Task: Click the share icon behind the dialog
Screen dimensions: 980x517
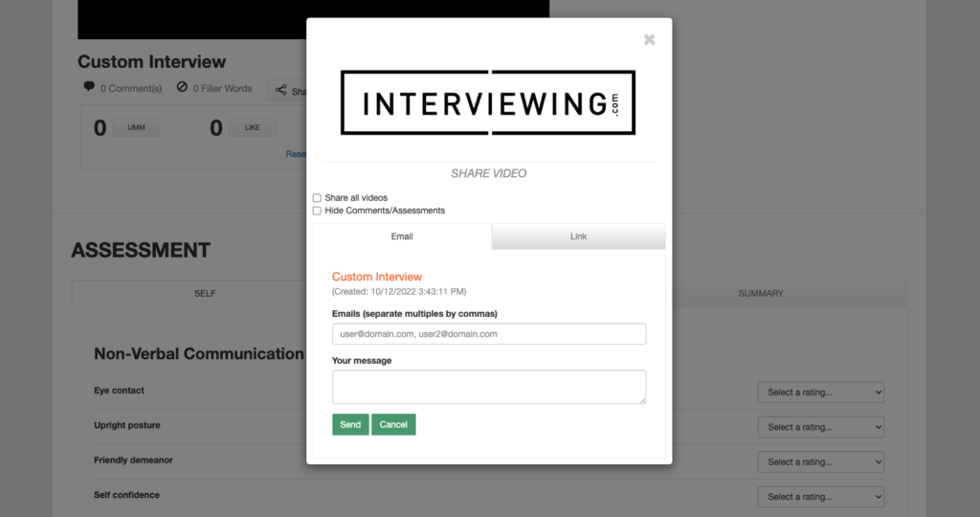Action: point(281,90)
